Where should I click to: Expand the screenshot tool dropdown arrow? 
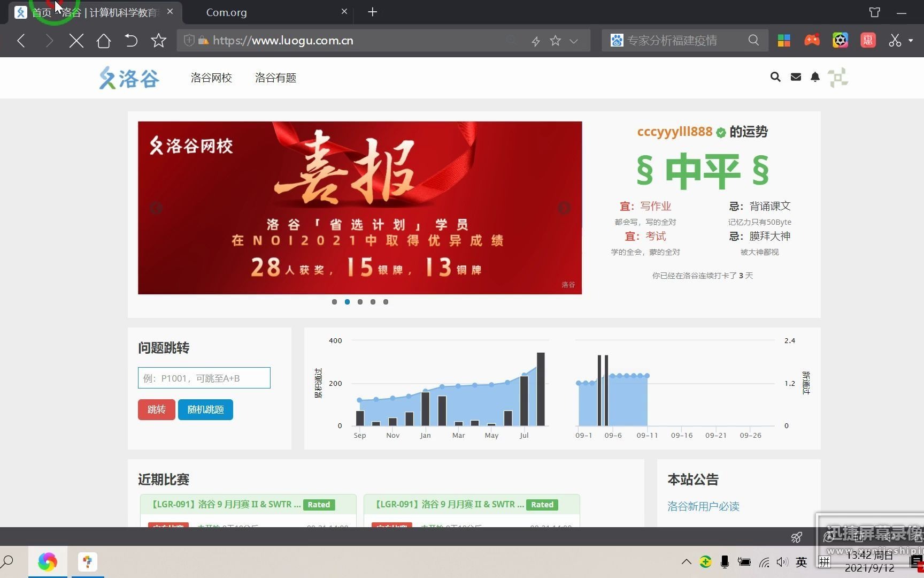pyautogui.click(x=911, y=41)
